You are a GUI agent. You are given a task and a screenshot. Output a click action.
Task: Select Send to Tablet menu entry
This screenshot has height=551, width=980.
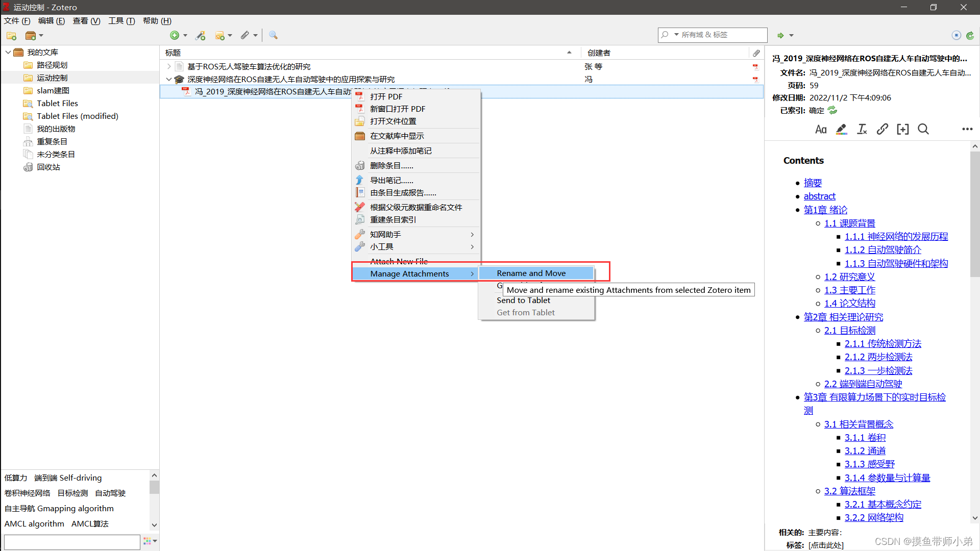pyautogui.click(x=523, y=300)
